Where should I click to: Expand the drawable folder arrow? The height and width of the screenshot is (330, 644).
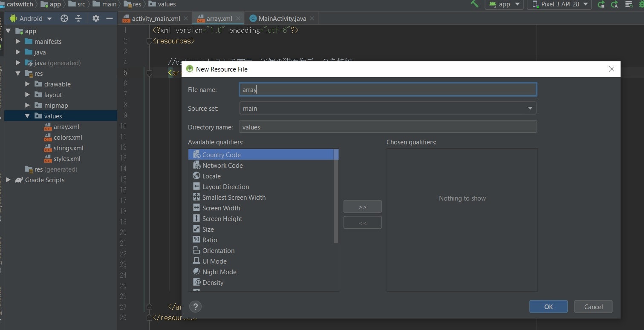tap(28, 84)
